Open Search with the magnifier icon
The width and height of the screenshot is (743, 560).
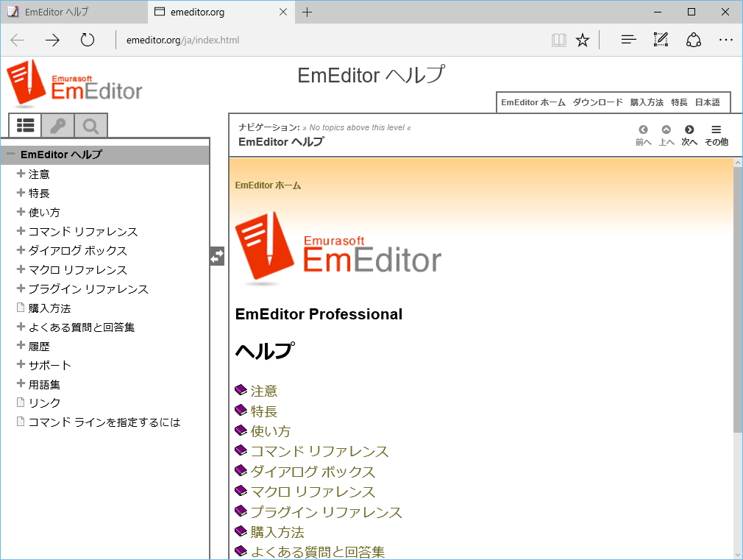point(90,125)
